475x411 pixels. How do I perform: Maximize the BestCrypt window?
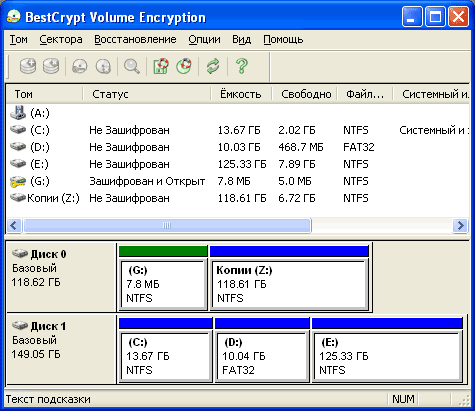435,16
